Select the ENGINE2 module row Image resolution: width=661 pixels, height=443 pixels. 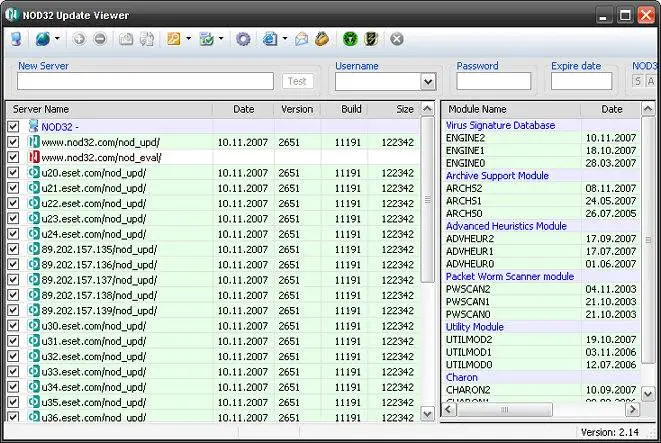coord(541,138)
